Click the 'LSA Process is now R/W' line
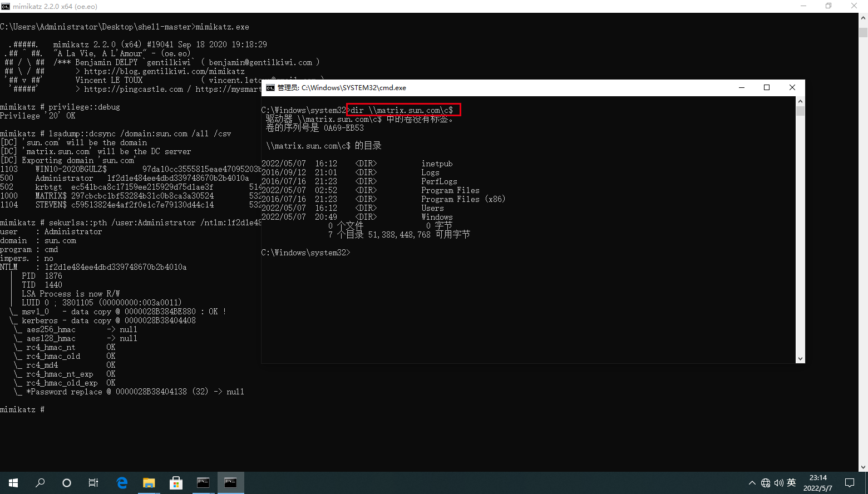Image resolution: width=868 pixels, height=494 pixels. 71,294
